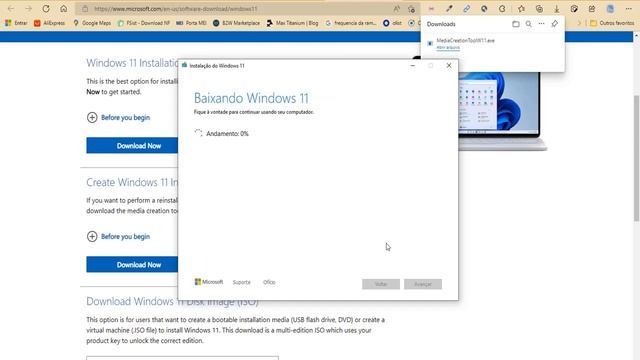Go to the browser home icon
The width and height of the screenshot is (640, 360).
[64, 9]
